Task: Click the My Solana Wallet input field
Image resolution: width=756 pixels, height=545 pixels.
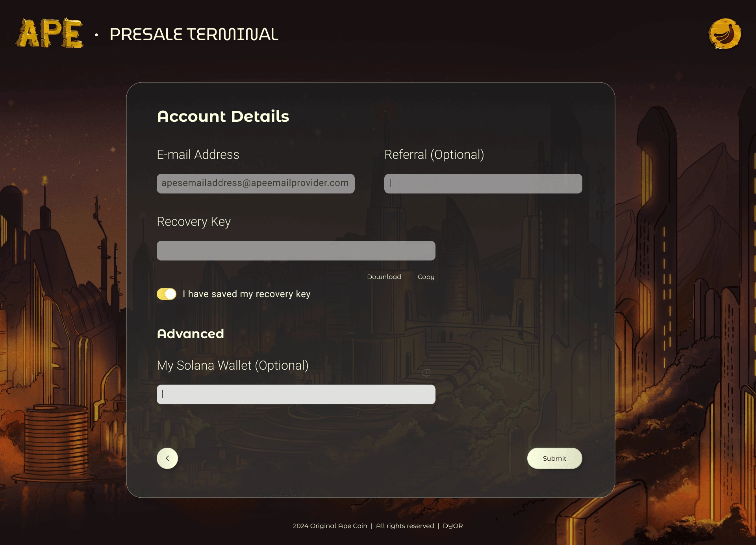Action: [296, 394]
